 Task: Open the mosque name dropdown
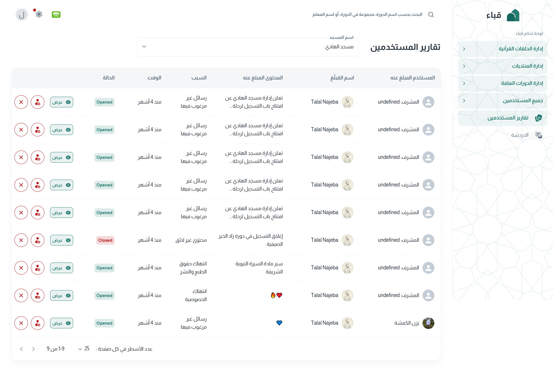[x=248, y=47]
